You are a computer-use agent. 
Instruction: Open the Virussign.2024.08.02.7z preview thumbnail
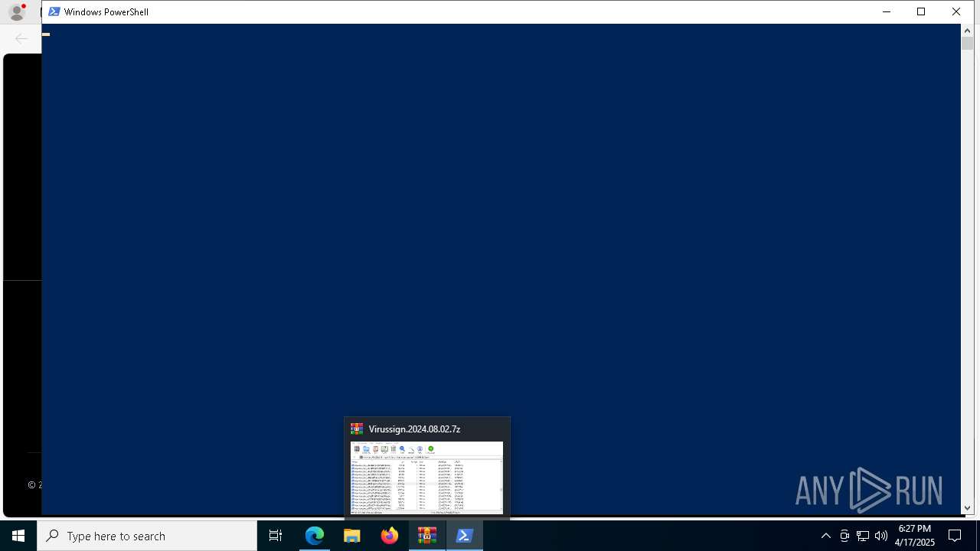tap(427, 478)
